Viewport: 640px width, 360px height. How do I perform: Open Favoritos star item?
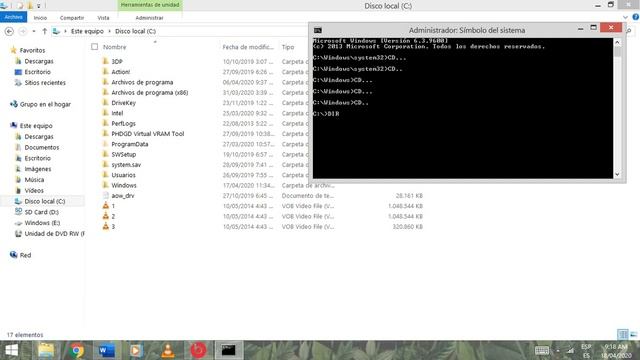[27, 50]
